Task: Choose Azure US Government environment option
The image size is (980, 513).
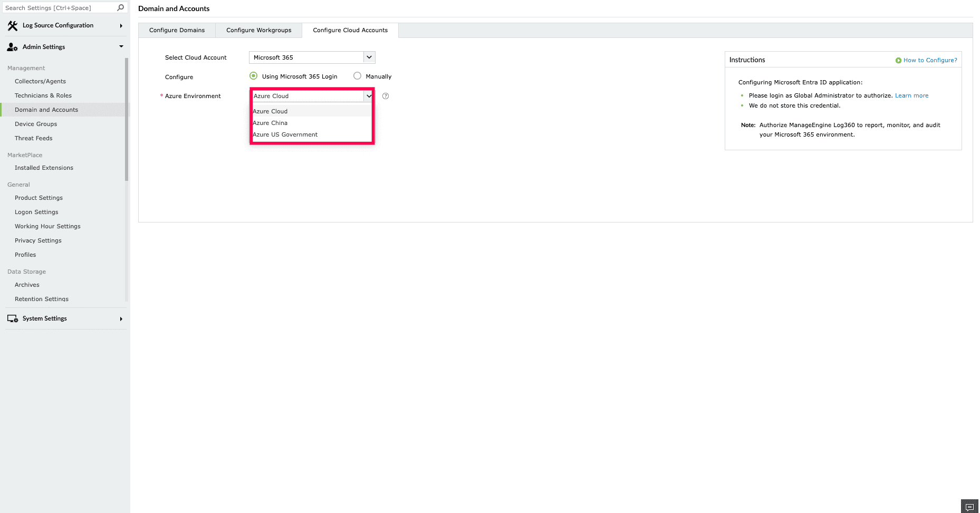Action: tap(285, 134)
